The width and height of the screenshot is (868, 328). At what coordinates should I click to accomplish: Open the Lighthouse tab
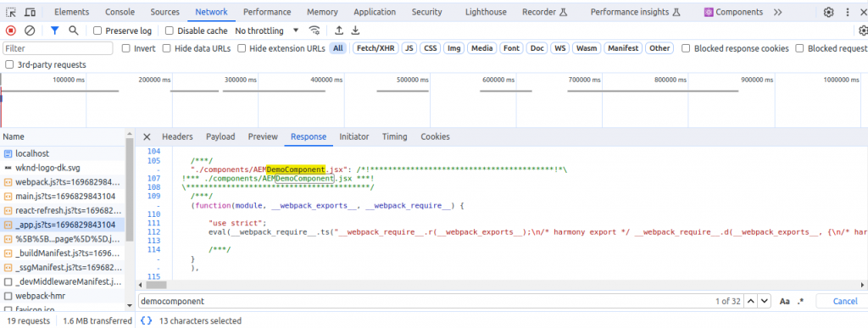click(486, 12)
